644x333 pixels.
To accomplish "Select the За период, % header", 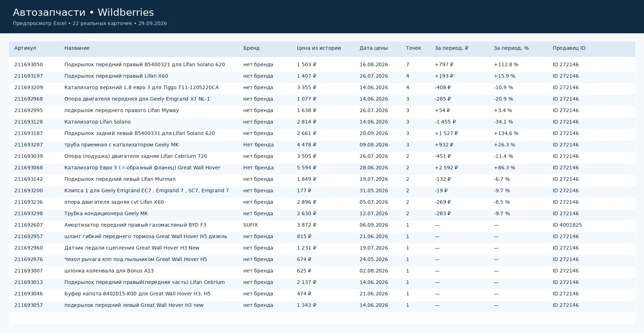I will pos(511,48).
